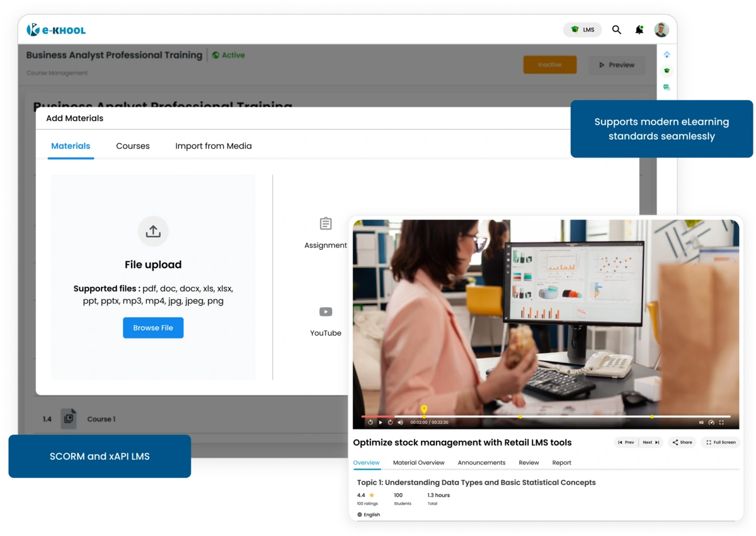
Task: Click the Assignment clipboard icon
Action: click(326, 223)
